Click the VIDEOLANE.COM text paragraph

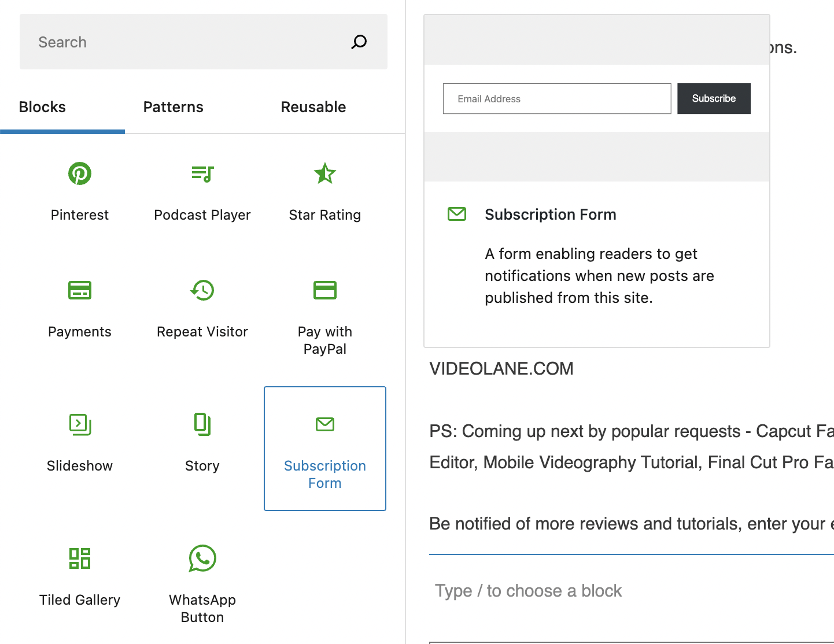(501, 369)
